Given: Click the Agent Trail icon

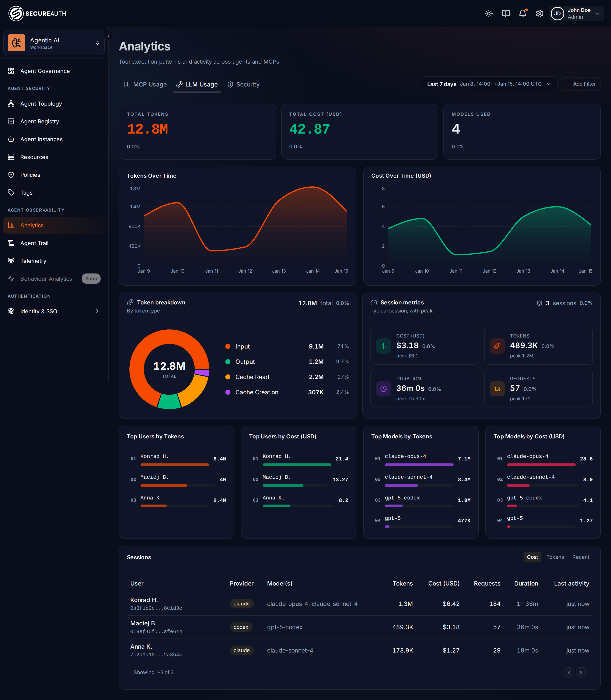Looking at the screenshot, I should coord(11,243).
